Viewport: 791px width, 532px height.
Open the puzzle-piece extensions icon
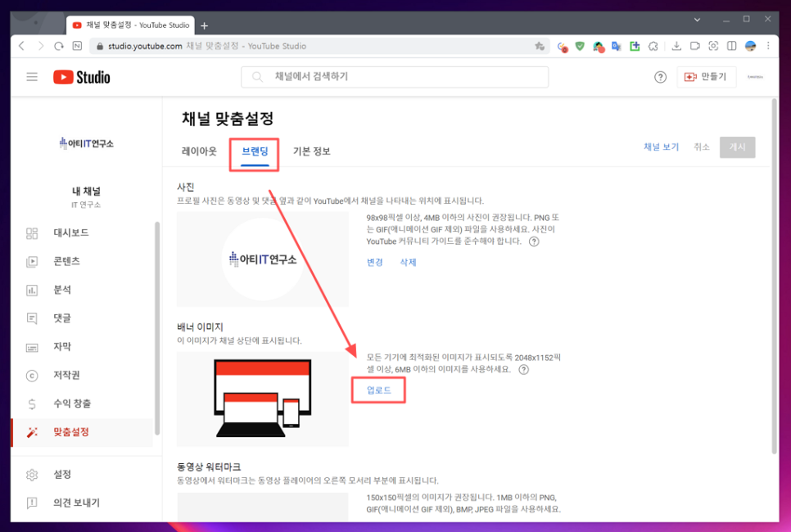pyautogui.click(x=653, y=47)
